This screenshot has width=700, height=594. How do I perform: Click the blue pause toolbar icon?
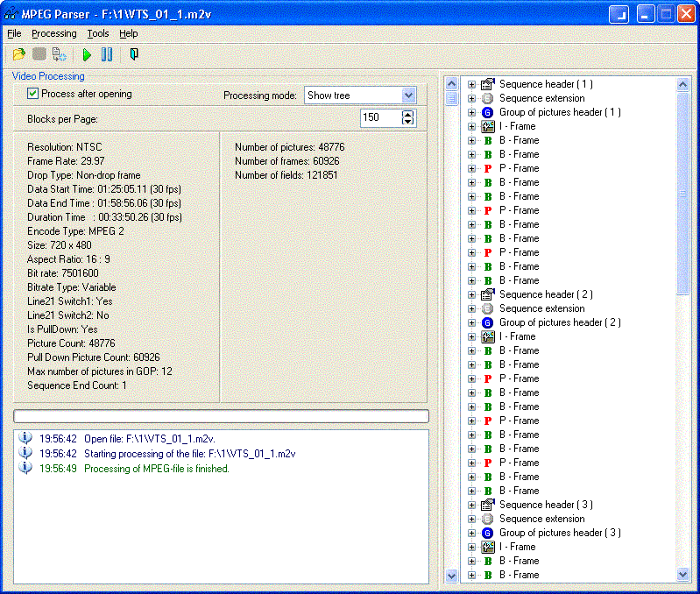[106, 54]
